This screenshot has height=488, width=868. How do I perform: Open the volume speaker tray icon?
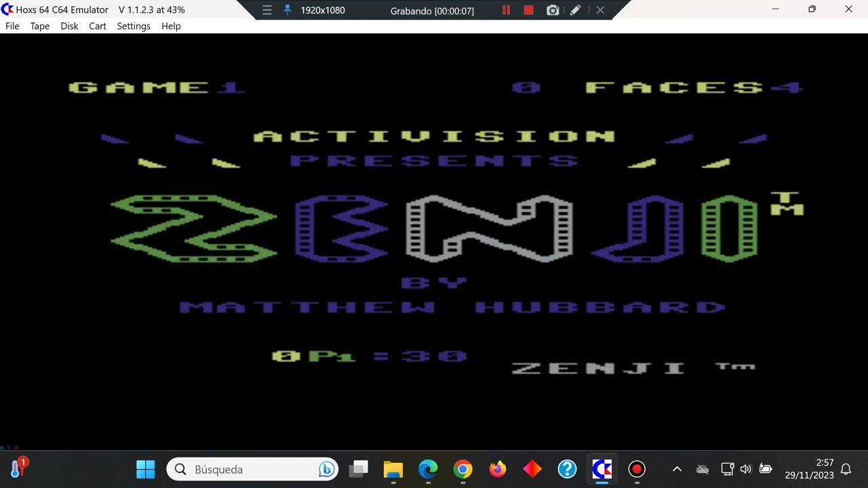tap(746, 469)
